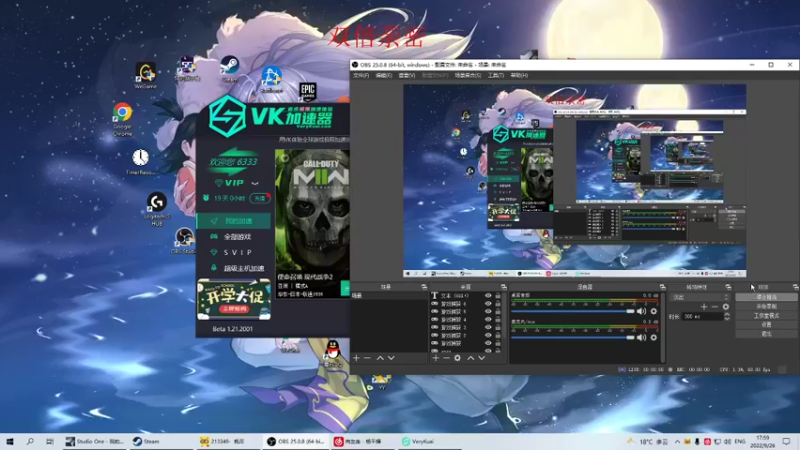Open the Epic Games desktop icon
800x450 pixels.
point(308,92)
